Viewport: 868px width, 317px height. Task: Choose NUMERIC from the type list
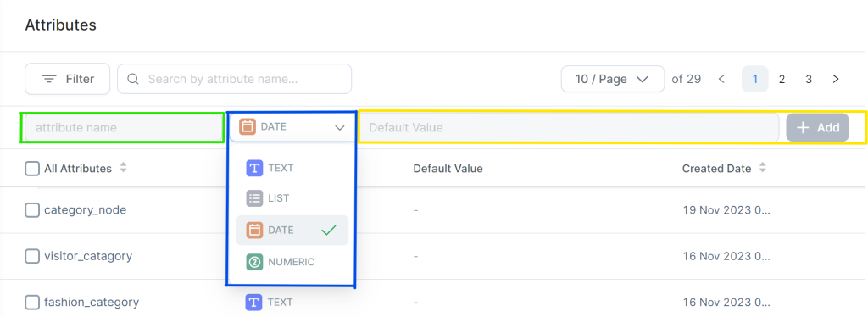click(x=292, y=262)
